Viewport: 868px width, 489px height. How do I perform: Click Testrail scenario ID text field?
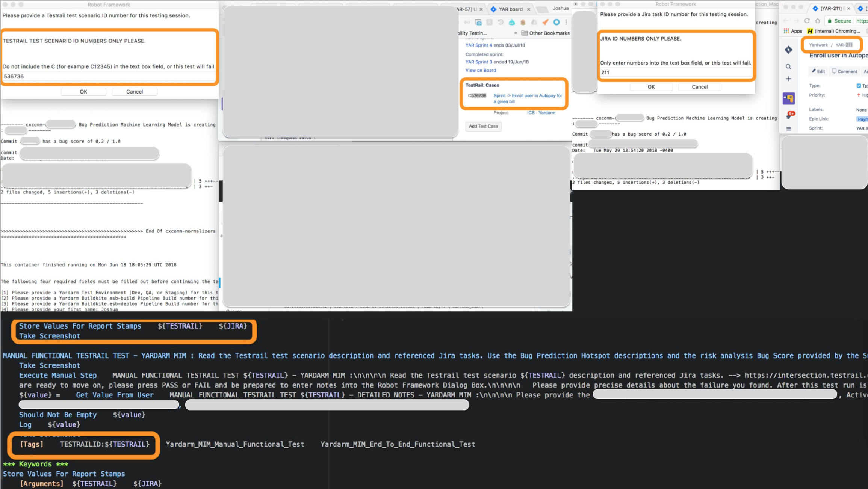[109, 76]
